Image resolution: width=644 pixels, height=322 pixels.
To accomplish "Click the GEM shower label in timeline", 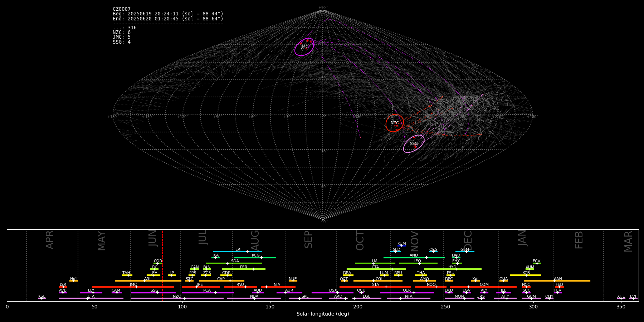I will (x=465, y=250).
